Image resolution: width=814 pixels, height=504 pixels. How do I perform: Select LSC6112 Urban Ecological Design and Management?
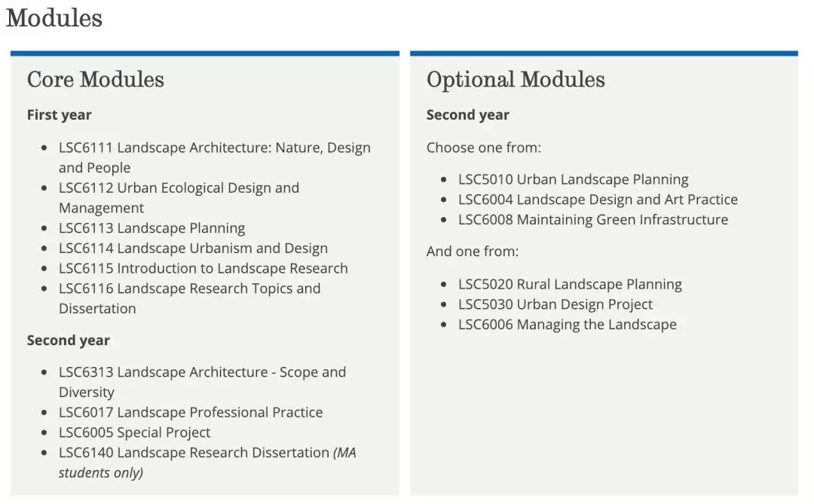tap(179, 188)
